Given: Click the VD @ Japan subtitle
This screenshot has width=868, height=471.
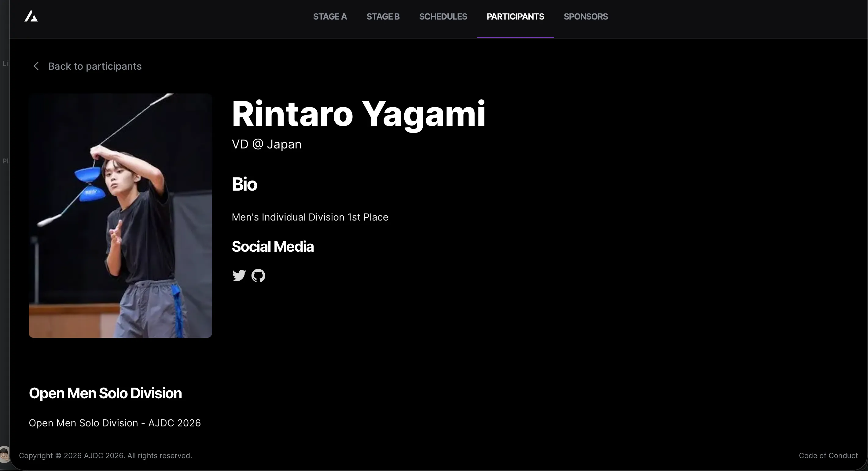Looking at the screenshot, I should [266, 144].
